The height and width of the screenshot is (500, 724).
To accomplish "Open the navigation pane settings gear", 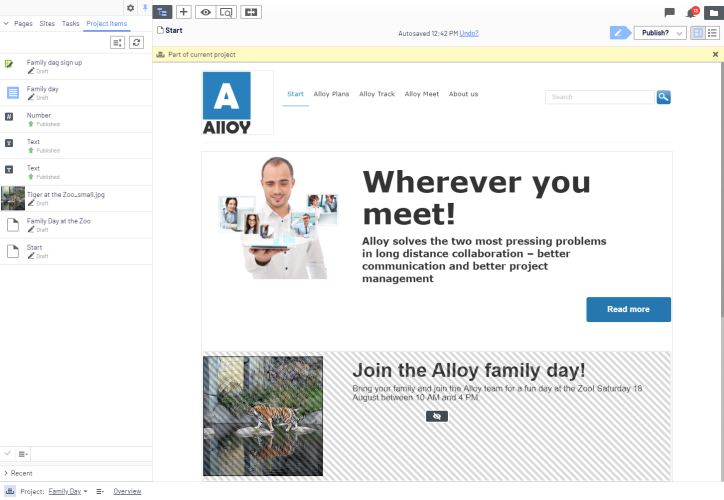I will point(130,8).
